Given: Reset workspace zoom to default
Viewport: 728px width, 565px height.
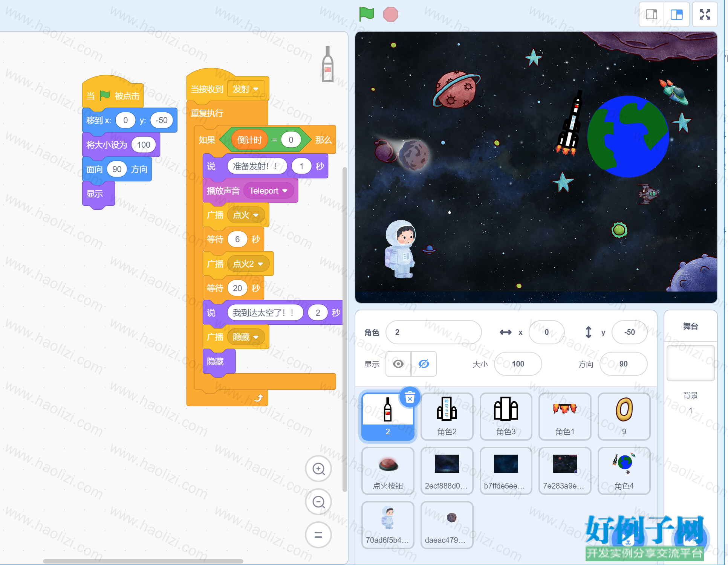Looking at the screenshot, I should (318, 534).
